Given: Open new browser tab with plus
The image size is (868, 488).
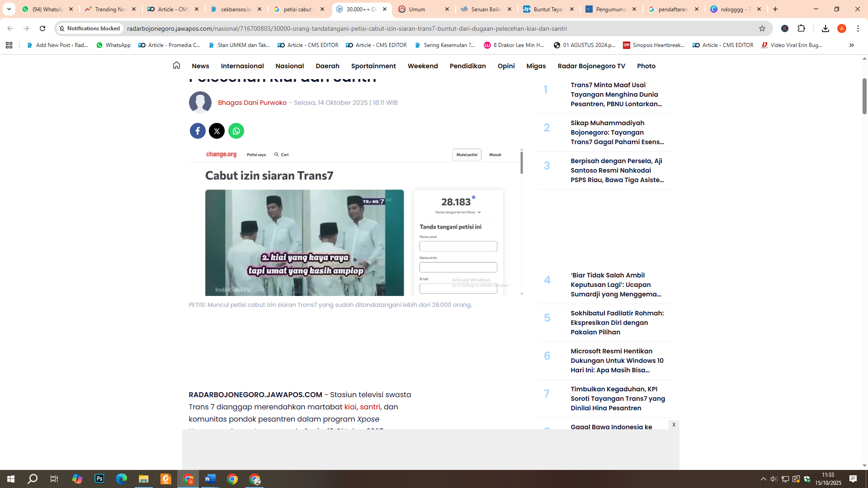Looking at the screenshot, I should pos(775,9).
